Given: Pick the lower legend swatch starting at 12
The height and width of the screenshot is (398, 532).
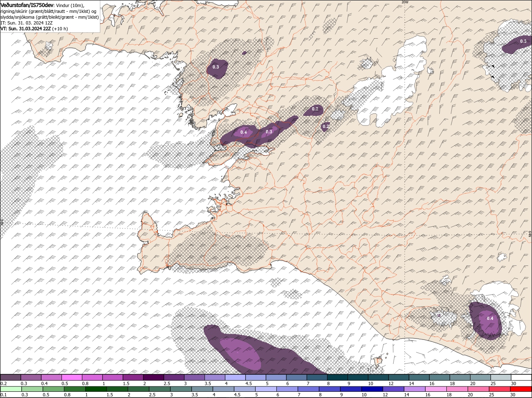Looking at the screenshot, I should tap(394, 389).
